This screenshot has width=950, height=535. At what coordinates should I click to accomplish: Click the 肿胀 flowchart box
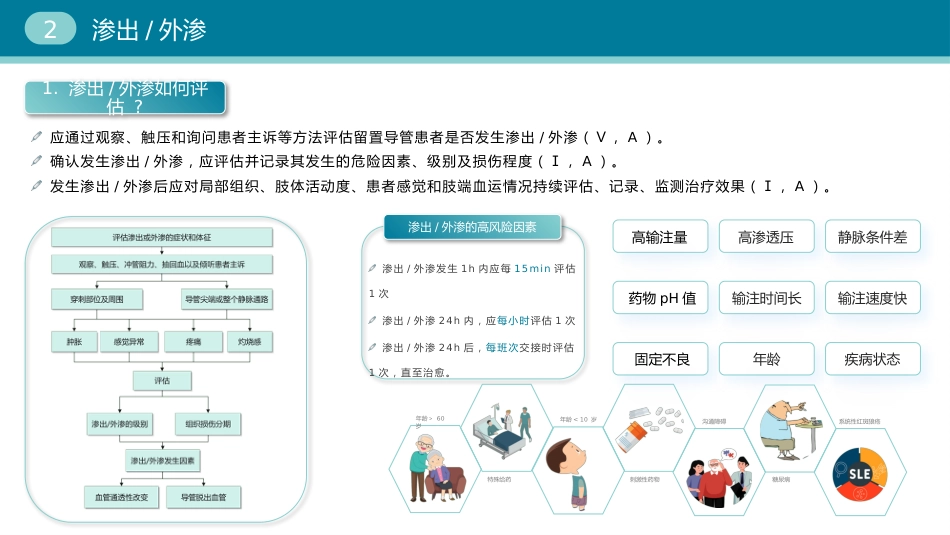tap(74, 342)
